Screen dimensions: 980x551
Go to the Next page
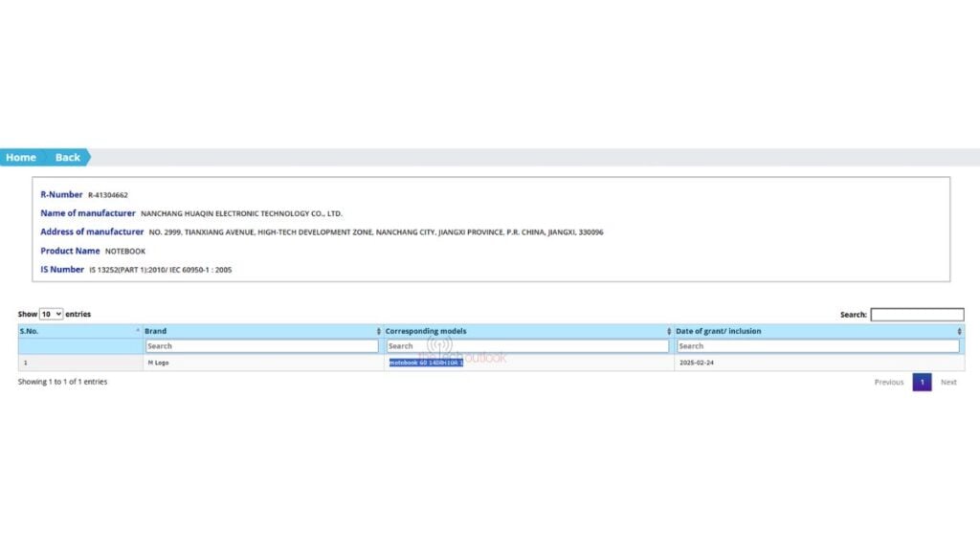948,383
